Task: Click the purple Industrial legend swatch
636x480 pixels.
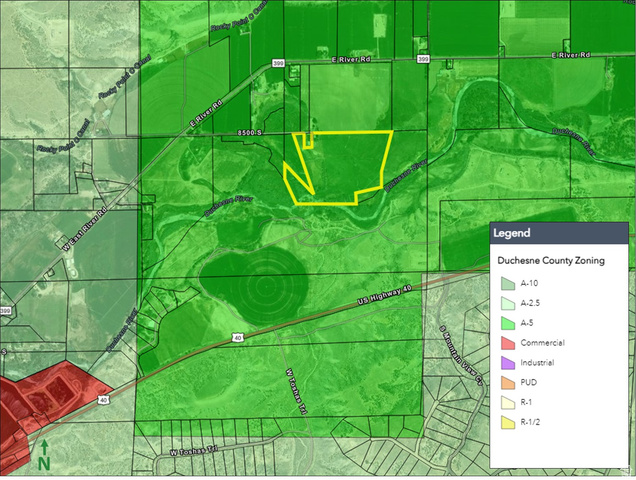Action: [x=508, y=362]
